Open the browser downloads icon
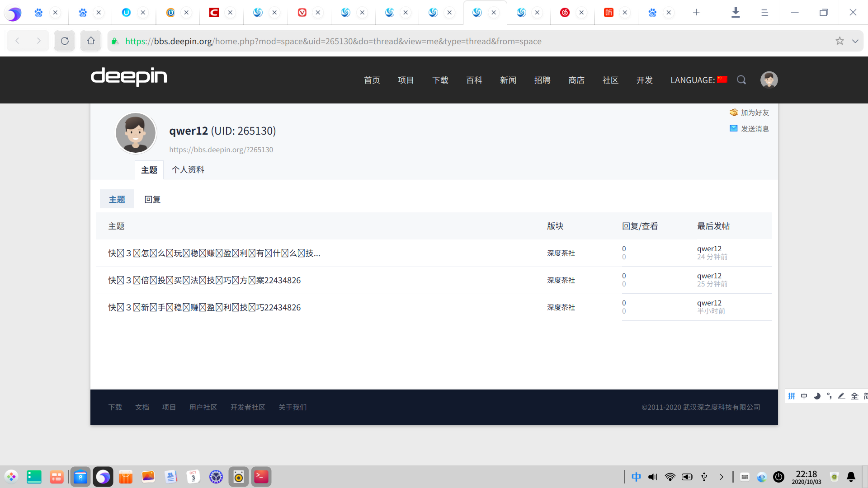868x488 pixels. 736,13
